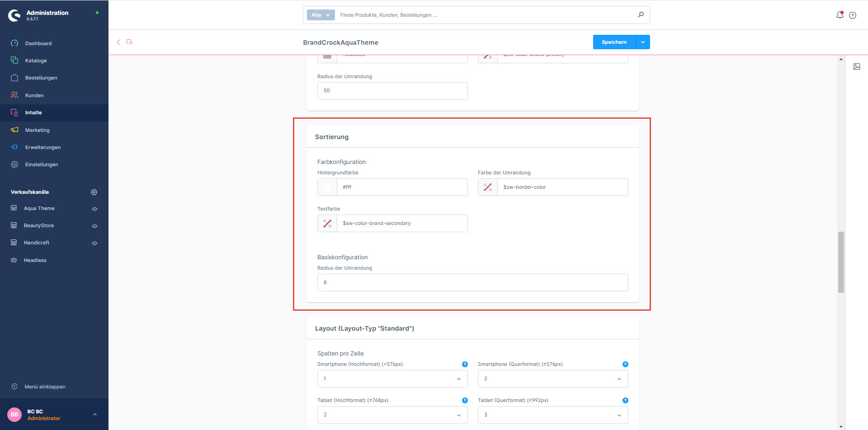
Task: Toggle visibility eye for Handicraft channel
Action: (x=95, y=243)
